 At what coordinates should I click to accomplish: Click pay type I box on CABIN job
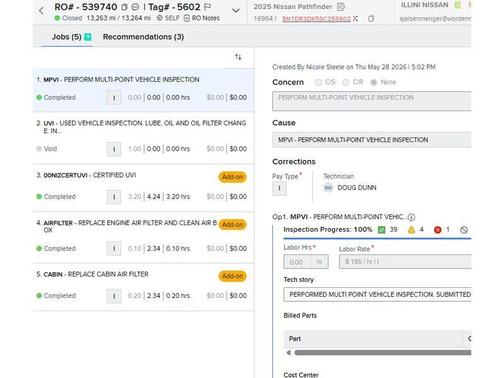(x=114, y=296)
